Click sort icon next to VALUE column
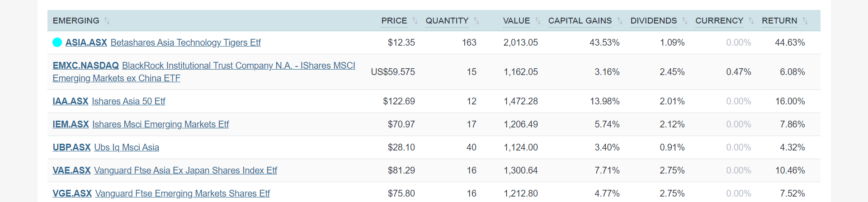This screenshot has width=868, height=202. pos(538,21)
